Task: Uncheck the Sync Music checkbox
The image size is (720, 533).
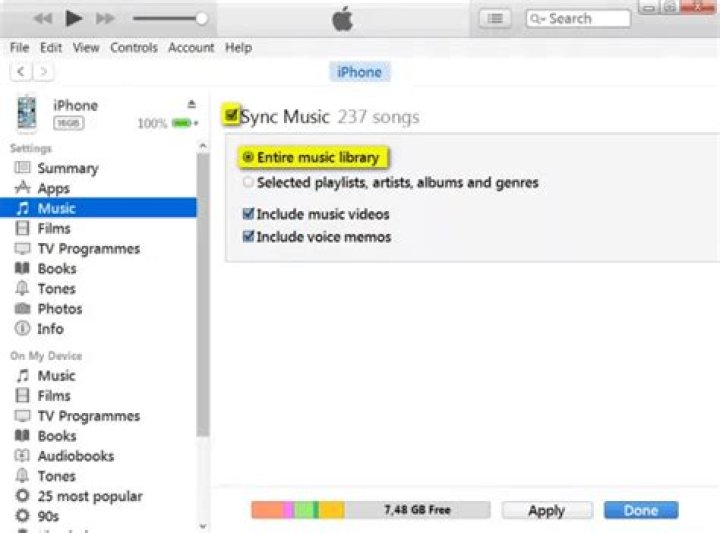Action: 232,116
